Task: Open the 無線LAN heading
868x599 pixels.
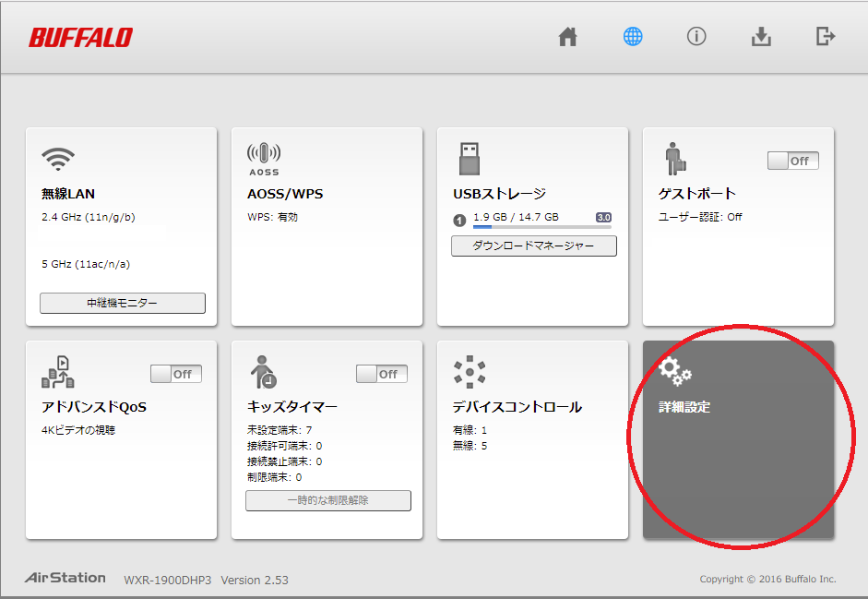Action: (x=68, y=194)
